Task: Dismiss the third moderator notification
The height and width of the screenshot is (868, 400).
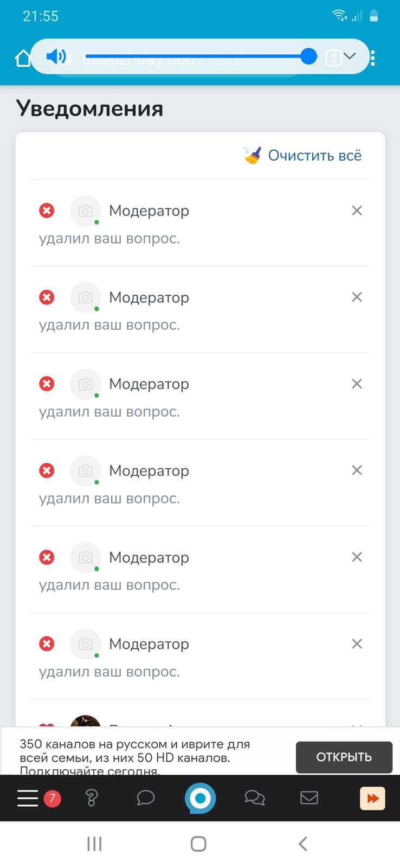Action: point(357,384)
